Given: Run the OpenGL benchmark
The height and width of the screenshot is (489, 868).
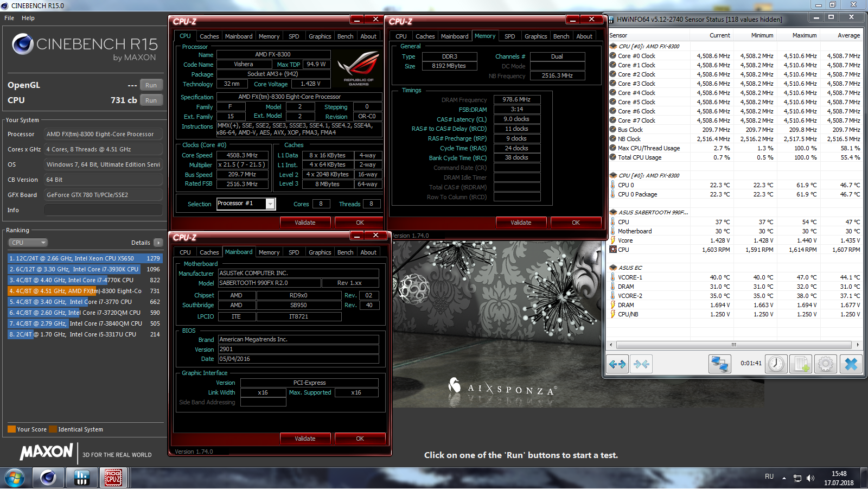Looking at the screenshot, I should [x=151, y=85].
